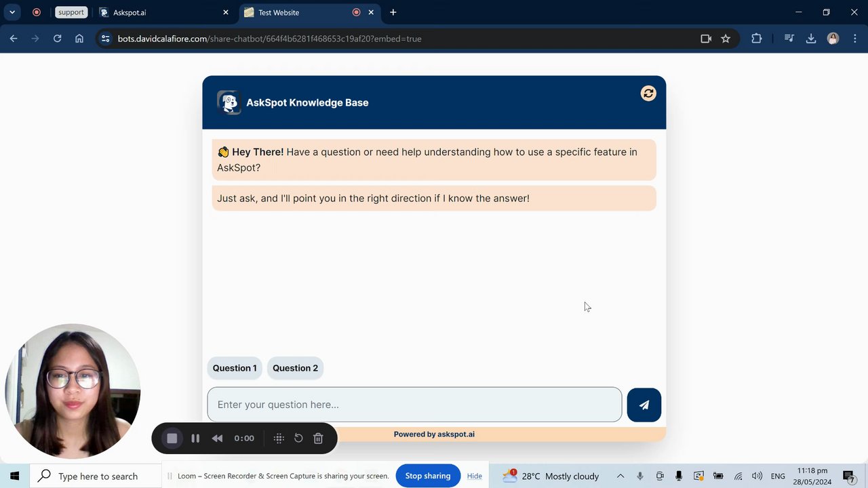This screenshot has width=868, height=488.
Task: Click the address bar URL
Action: click(x=270, y=39)
